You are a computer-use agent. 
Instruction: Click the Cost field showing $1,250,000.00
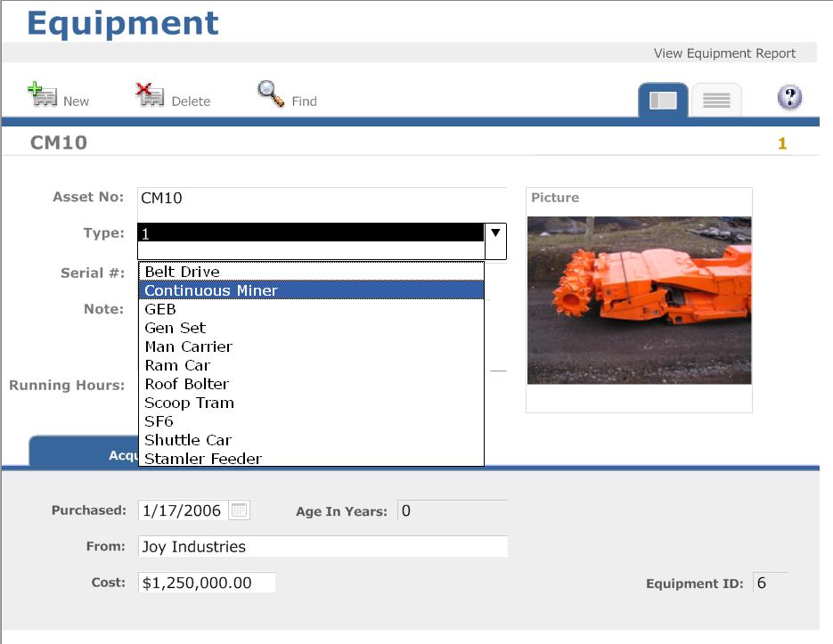tap(207, 583)
